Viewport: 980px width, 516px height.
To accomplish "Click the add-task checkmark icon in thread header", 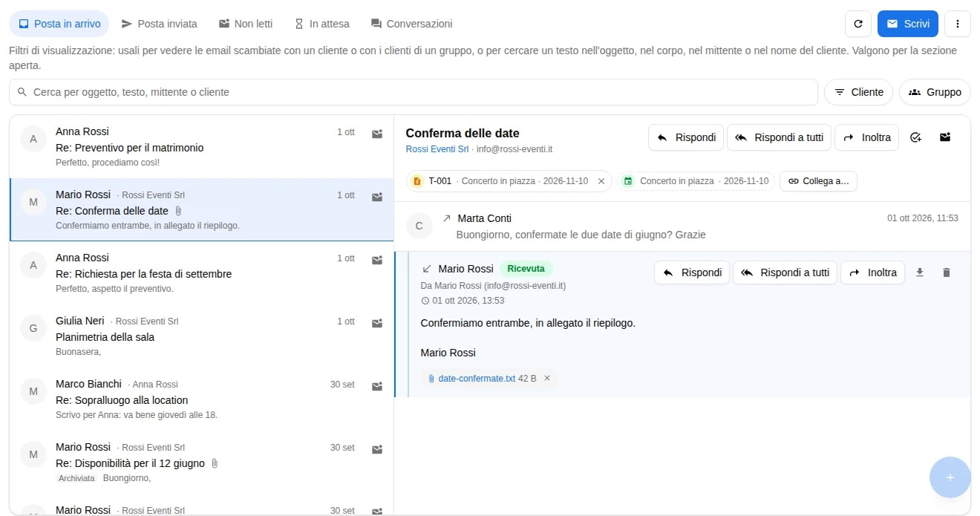I will pos(915,137).
